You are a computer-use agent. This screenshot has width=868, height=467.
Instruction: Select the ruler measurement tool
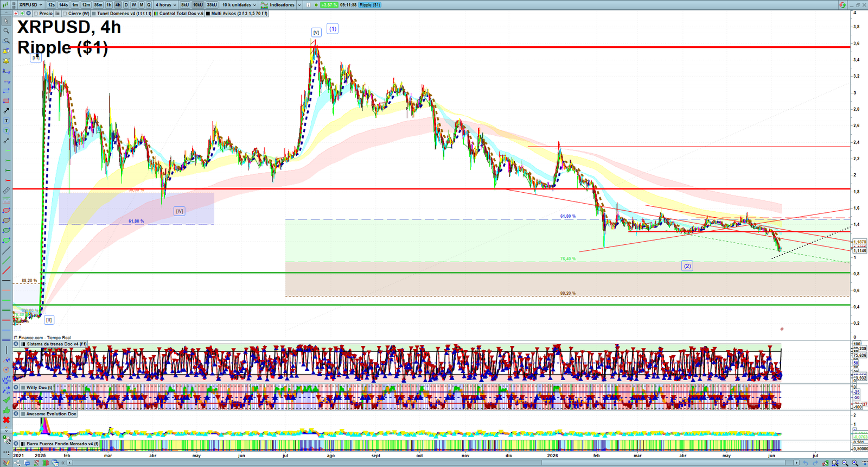pos(6,191)
